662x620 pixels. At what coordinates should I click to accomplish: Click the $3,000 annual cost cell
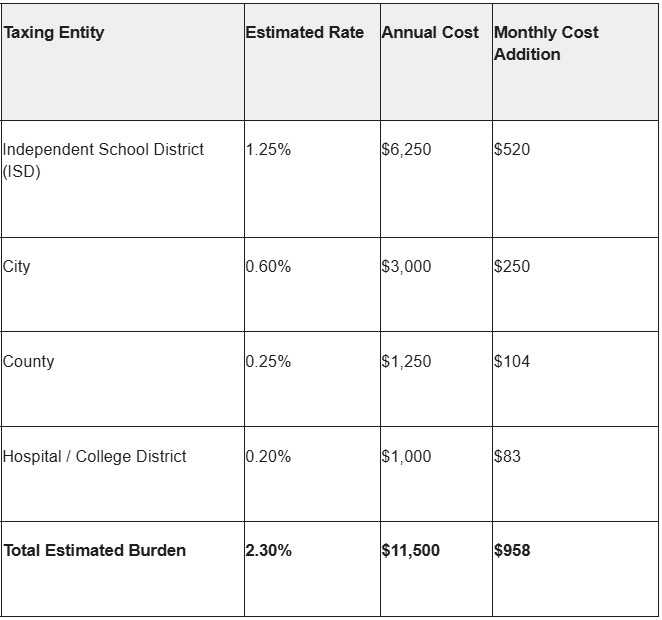(406, 267)
